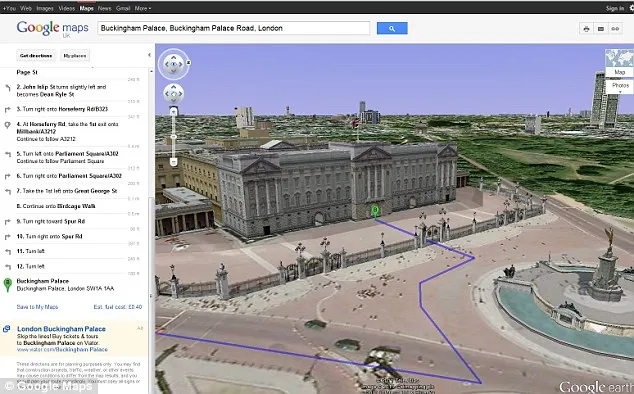Click the print icon
Screen dimensions: 634x394
[x=586, y=29]
